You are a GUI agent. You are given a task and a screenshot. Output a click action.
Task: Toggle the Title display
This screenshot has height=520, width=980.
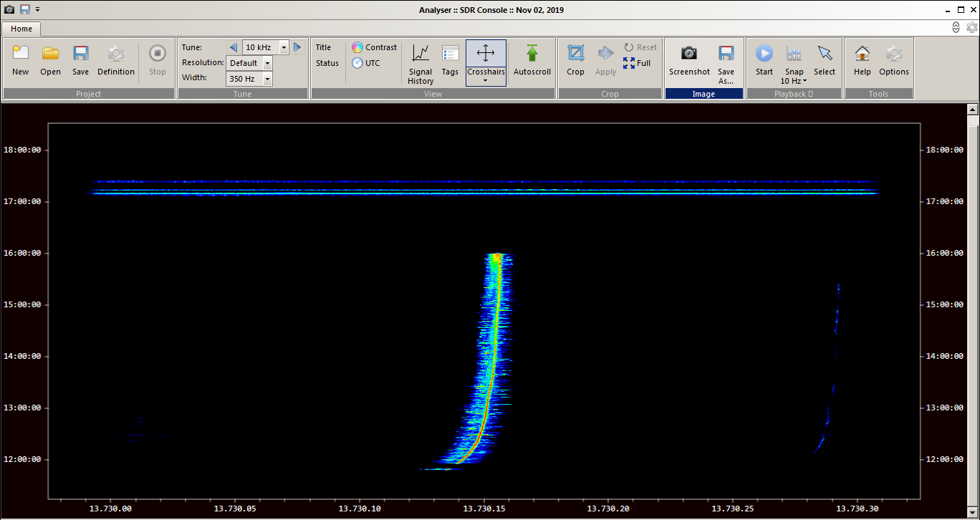tap(324, 47)
